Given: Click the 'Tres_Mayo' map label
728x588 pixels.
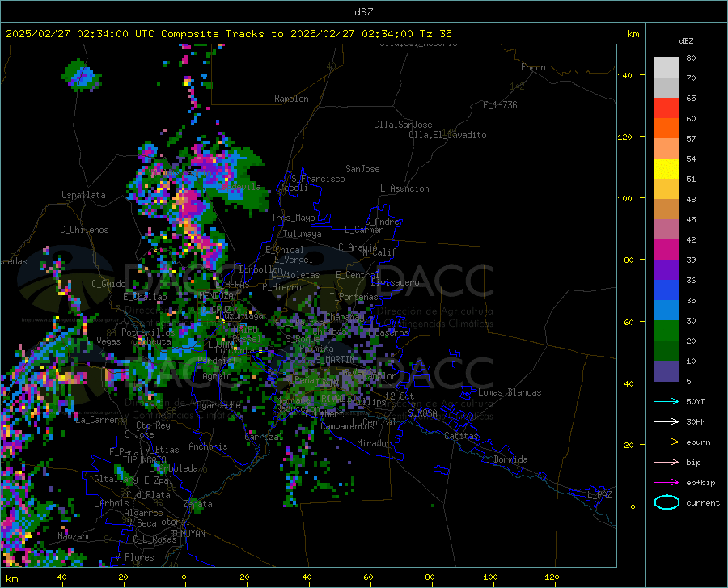Looking at the screenshot, I should (293, 218).
